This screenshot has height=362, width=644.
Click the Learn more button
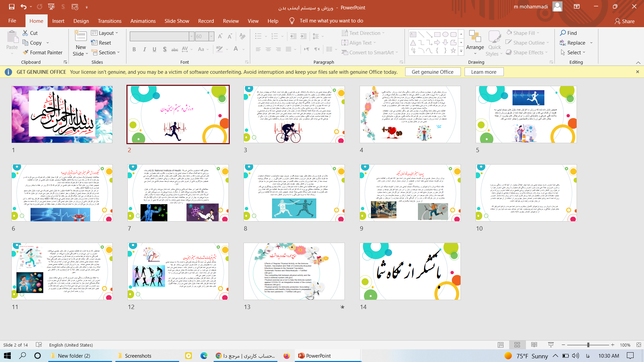tap(483, 72)
